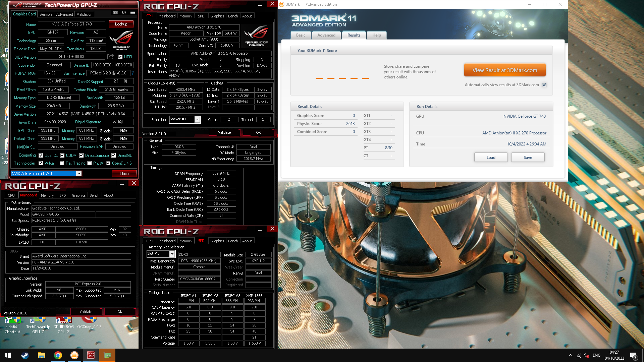
Task: Click OK in the Mainboard CPU-Z window
Action: [x=120, y=312]
